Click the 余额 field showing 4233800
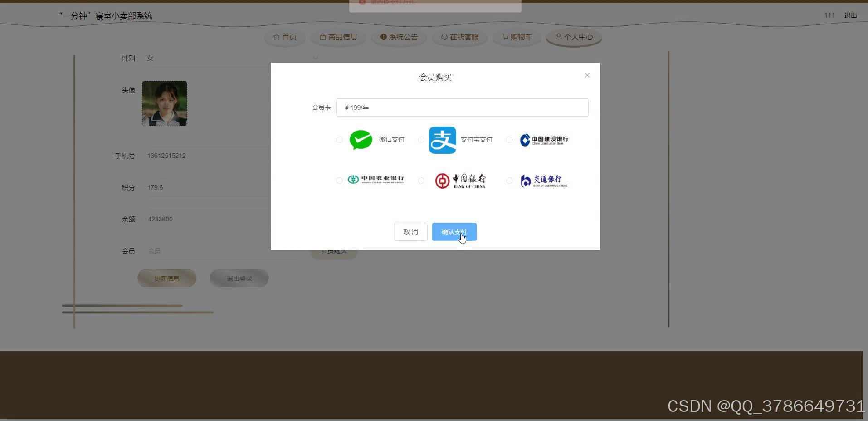This screenshot has height=421, width=868. coord(220,219)
